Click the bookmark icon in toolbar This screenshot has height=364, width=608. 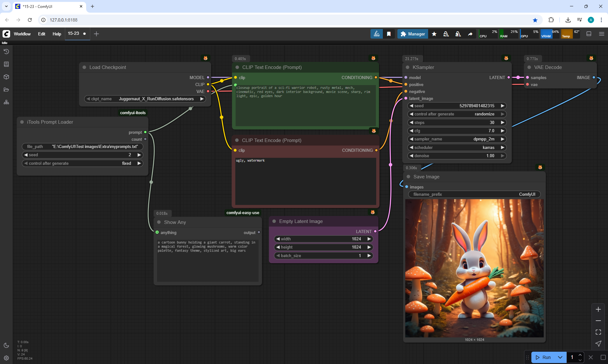[x=389, y=34]
